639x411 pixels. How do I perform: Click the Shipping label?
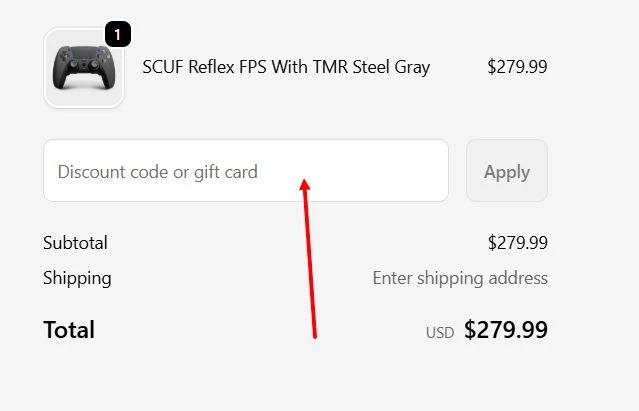pos(77,278)
